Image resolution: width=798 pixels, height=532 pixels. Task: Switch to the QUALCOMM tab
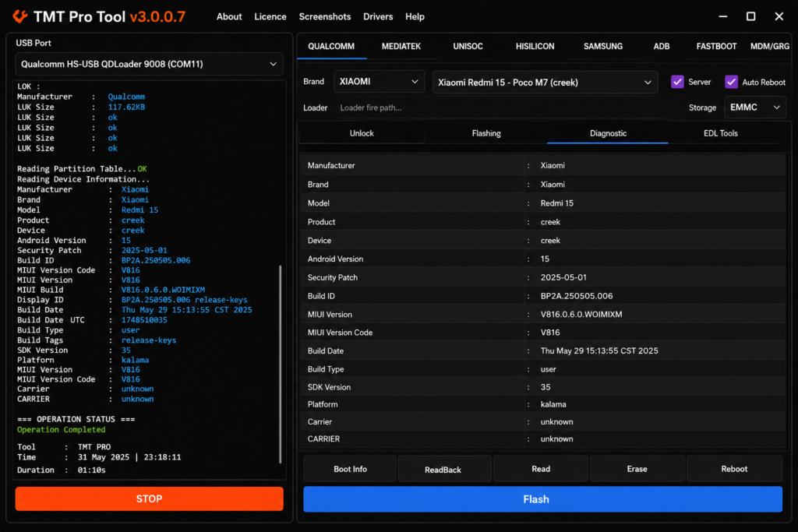[331, 46]
